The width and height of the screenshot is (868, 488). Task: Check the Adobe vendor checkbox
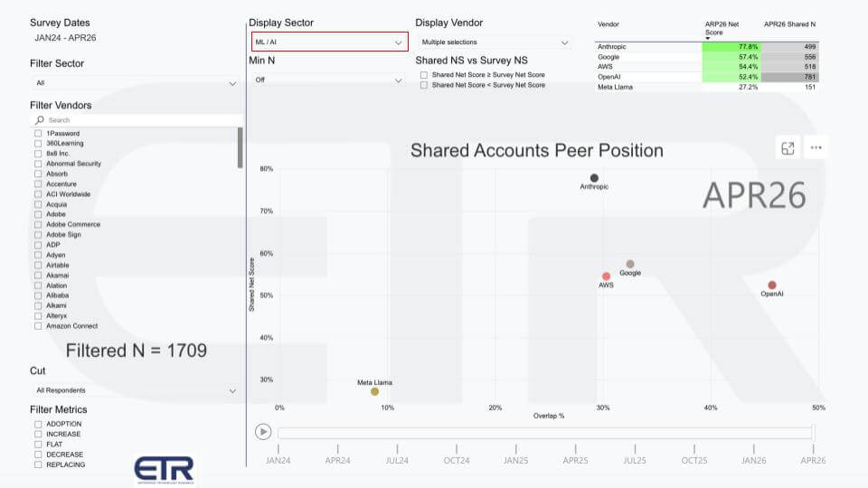(x=38, y=214)
